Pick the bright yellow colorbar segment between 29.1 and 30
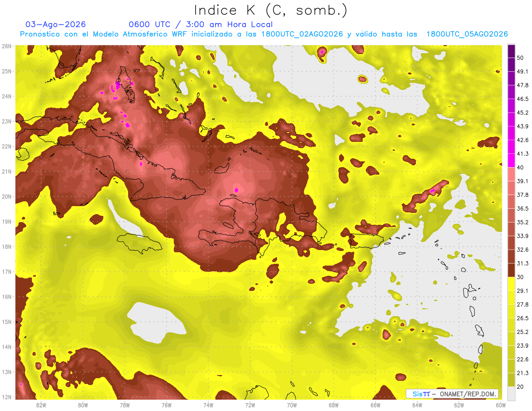 511,284
